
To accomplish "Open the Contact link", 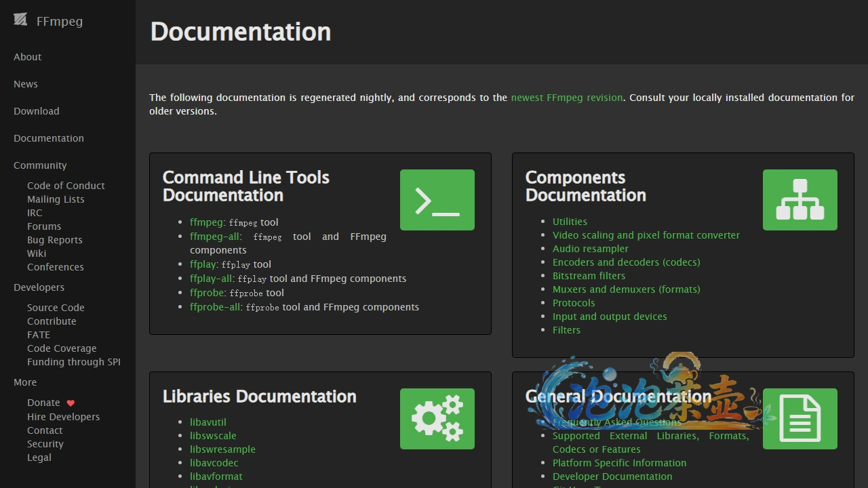I will pyautogui.click(x=45, y=430).
